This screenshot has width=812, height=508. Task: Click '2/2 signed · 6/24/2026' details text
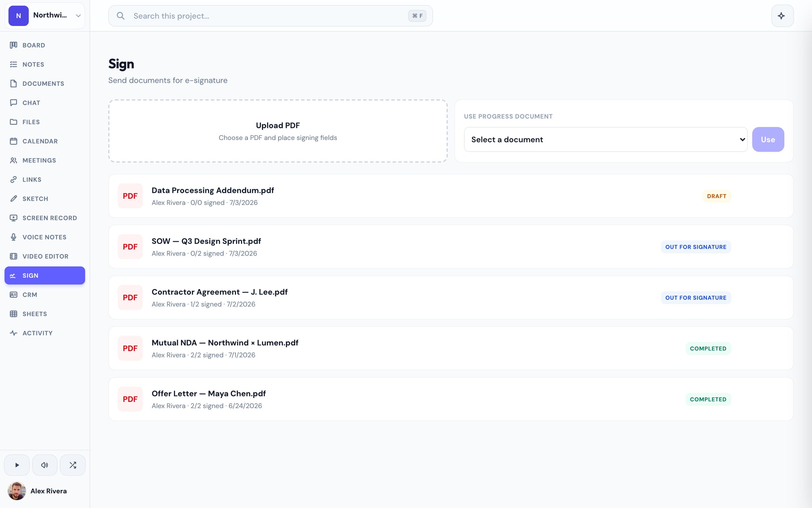[226, 406]
